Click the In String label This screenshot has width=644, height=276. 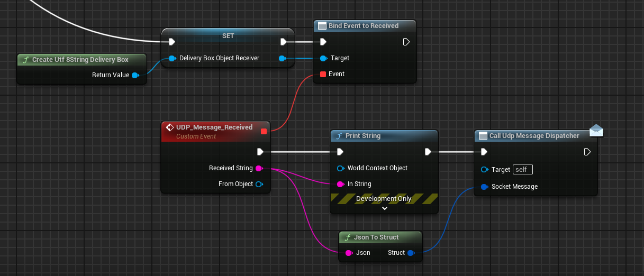(359, 184)
